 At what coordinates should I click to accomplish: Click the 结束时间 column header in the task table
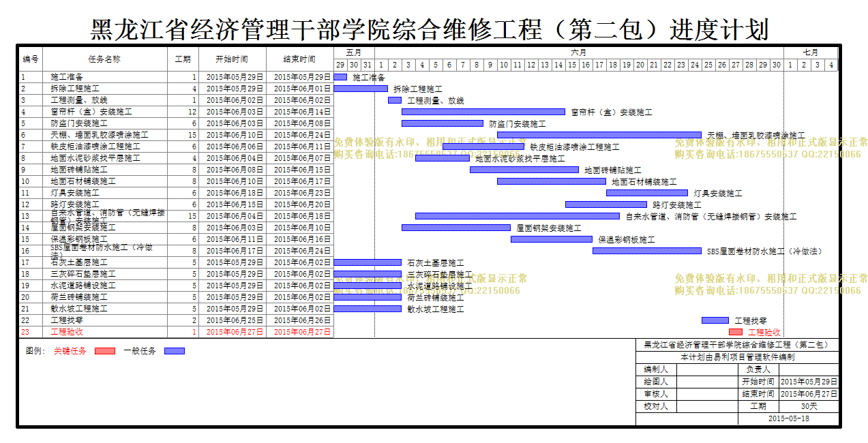coord(300,59)
